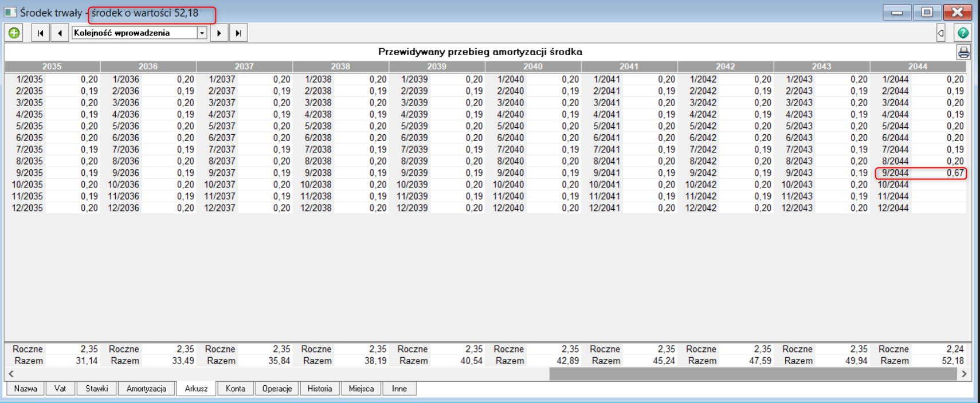
Task: Minimize the Środek trwały window
Action: pos(897,12)
